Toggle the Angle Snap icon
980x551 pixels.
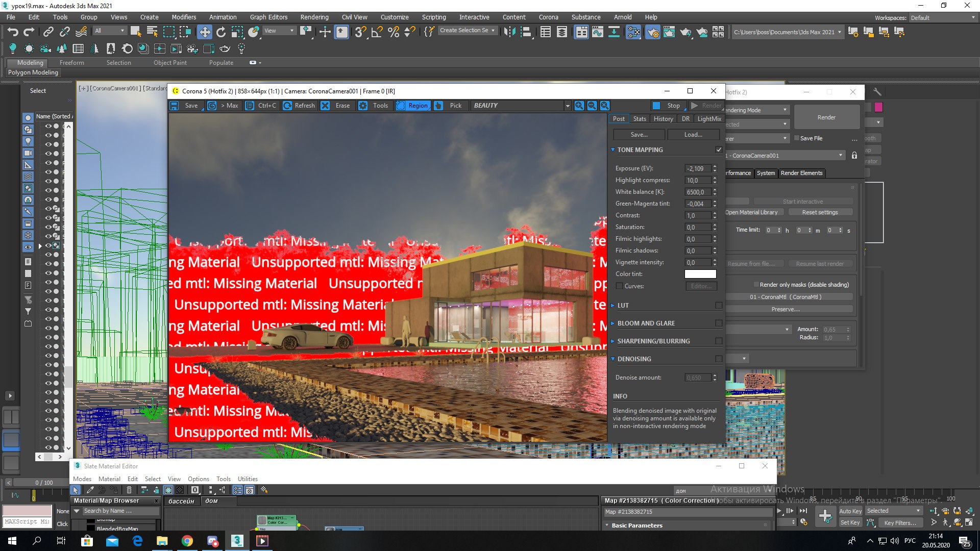point(377,32)
